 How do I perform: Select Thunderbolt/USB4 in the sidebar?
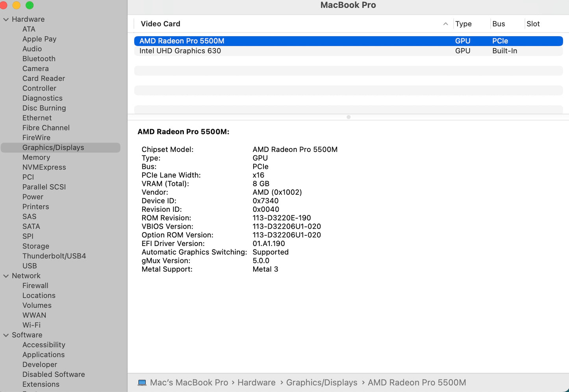[x=54, y=255]
